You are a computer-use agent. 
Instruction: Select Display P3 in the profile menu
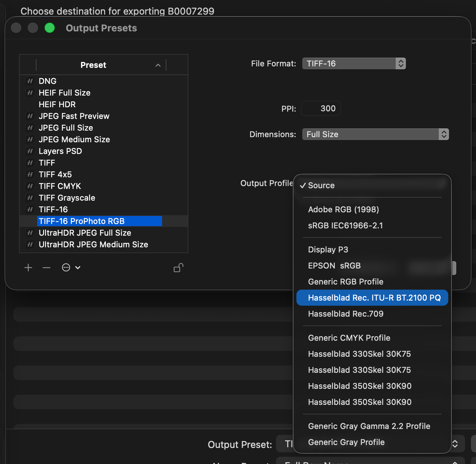328,250
